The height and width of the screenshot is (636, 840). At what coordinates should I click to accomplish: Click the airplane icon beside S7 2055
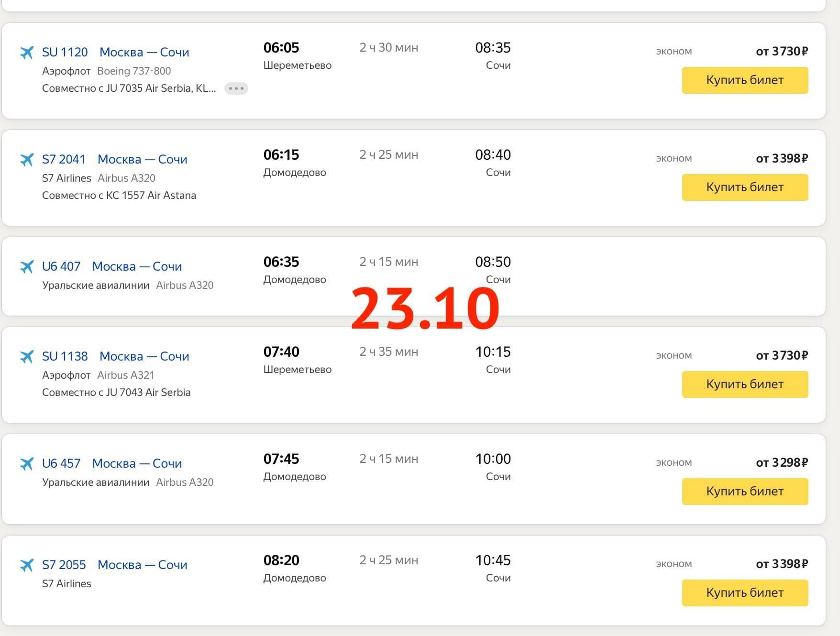pos(27,565)
